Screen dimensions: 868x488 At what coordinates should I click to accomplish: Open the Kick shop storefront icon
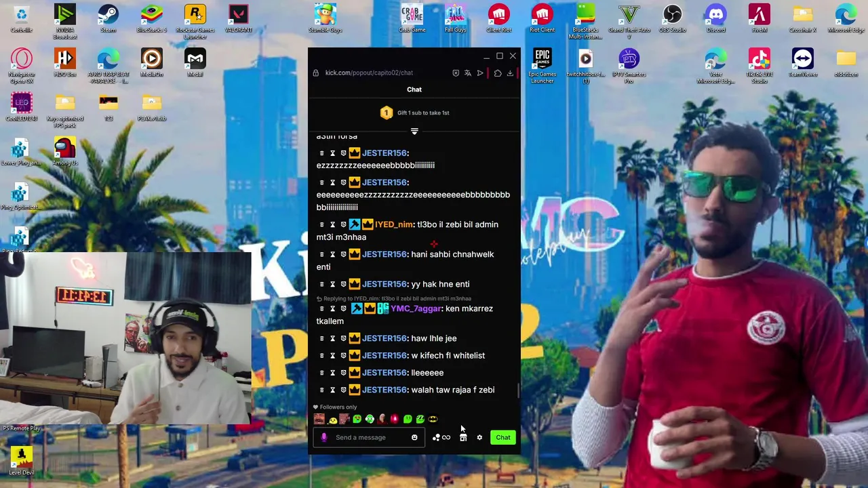click(463, 437)
